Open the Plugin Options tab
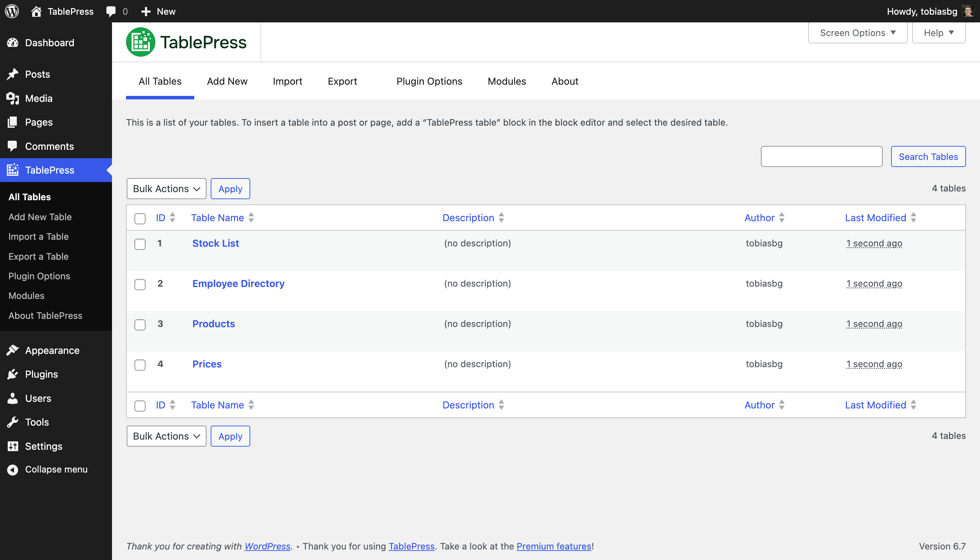Screen dimensions: 980x560 click(x=429, y=81)
